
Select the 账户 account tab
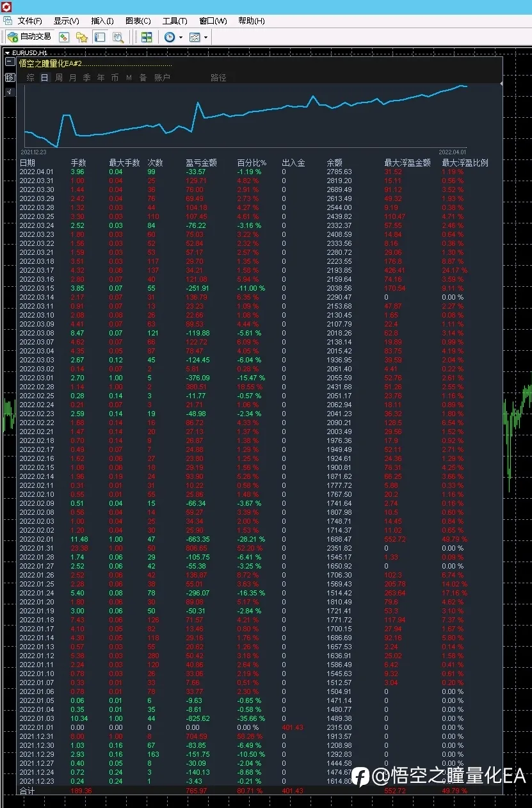click(162, 77)
